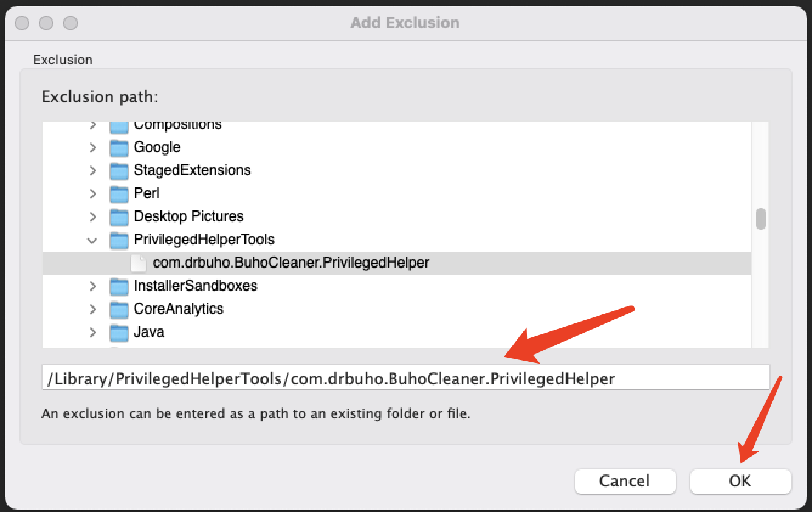
Task: Select com.drbuho.BuhoCleaner.PrivilegedHelper file
Action: [291, 263]
